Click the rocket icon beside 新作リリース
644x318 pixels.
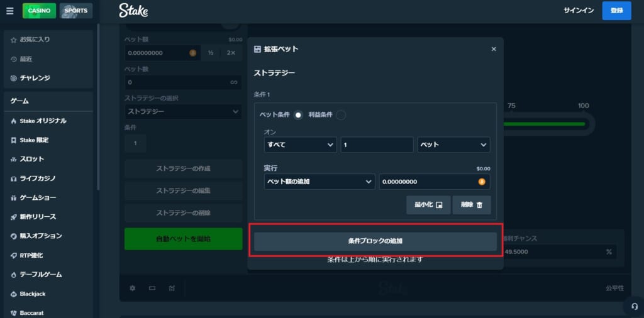(x=14, y=217)
